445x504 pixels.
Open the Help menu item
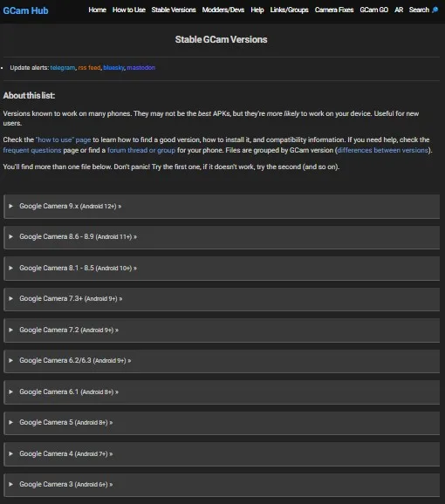click(x=257, y=10)
